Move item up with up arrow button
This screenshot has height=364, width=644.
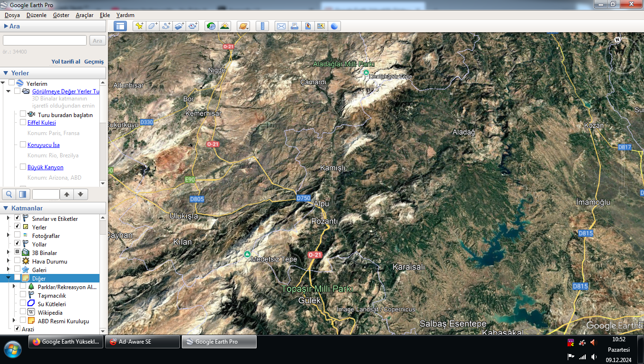tap(67, 194)
